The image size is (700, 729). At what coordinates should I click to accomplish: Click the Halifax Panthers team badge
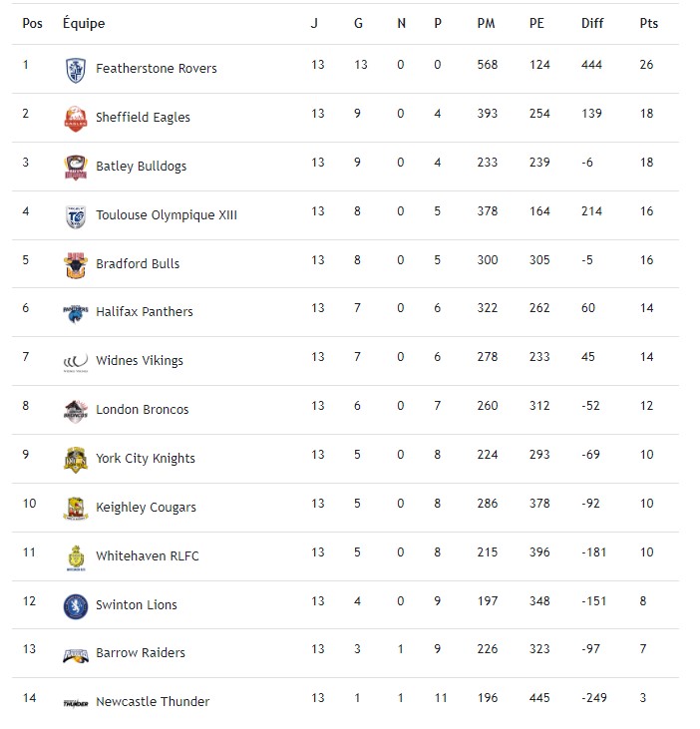pyautogui.click(x=76, y=312)
